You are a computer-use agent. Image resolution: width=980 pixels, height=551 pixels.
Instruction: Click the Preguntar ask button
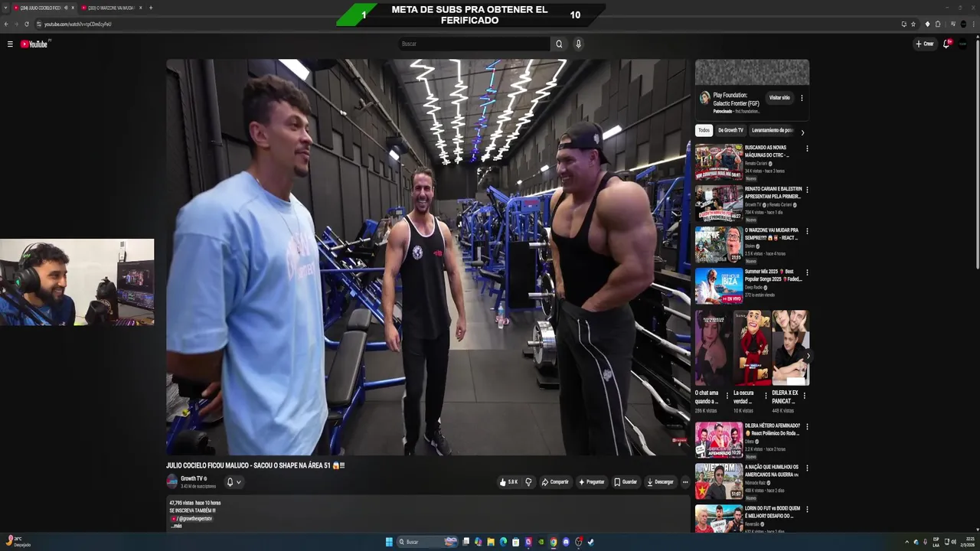tap(592, 482)
